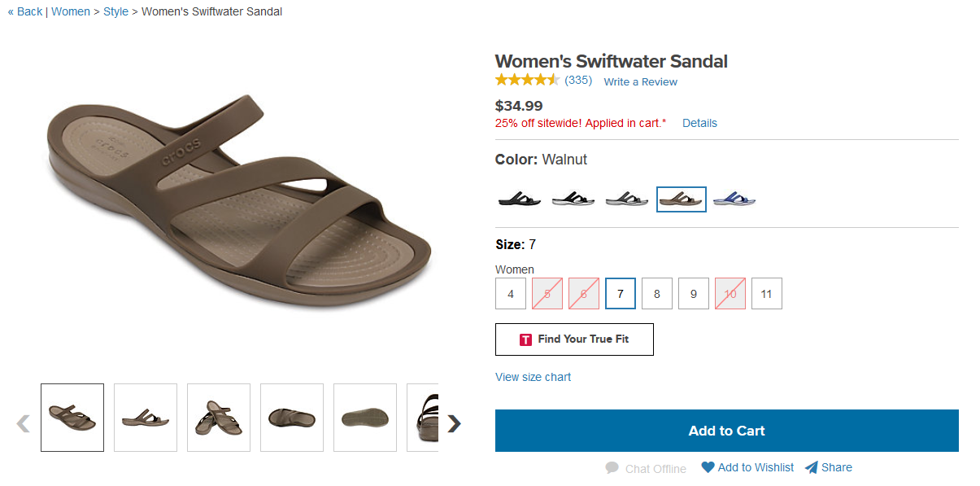Open the Details promo link
The image size is (980, 486).
(699, 123)
